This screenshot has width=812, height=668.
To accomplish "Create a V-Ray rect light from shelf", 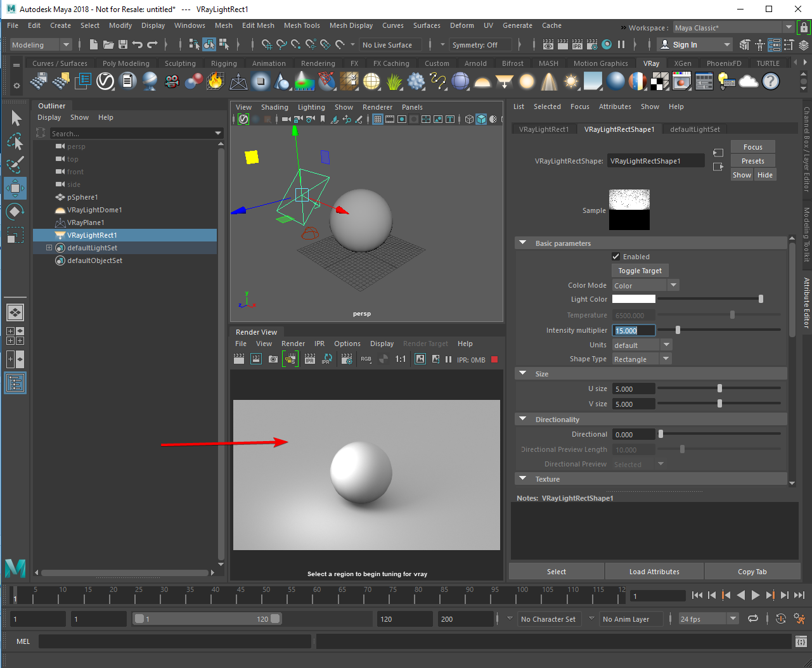I will pyautogui.click(x=505, y=82).
